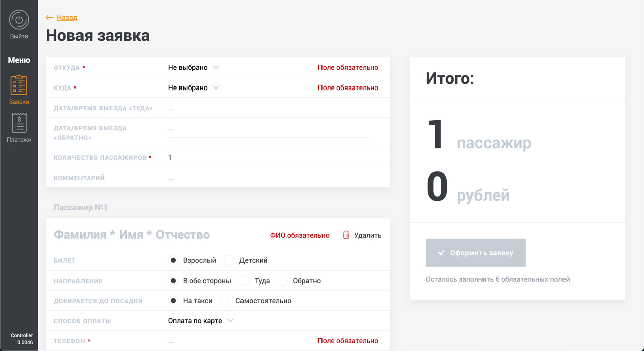Select Обратно direction option
644x351 pixels.
[x=283, y=281]
